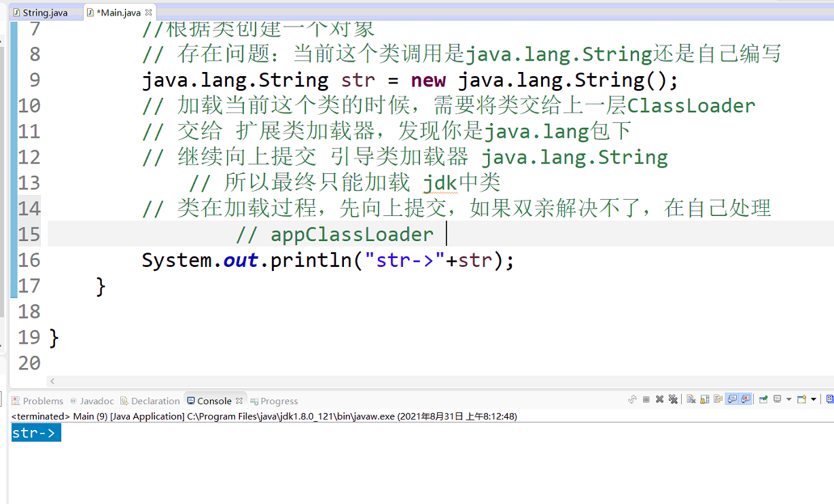
Task: Click the Open Console icon
Action: pyautogui.click(x=801, y=399)
